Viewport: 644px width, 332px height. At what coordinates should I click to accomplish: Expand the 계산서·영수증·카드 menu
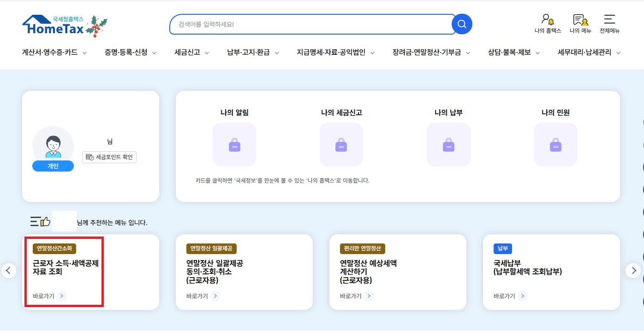54,53
